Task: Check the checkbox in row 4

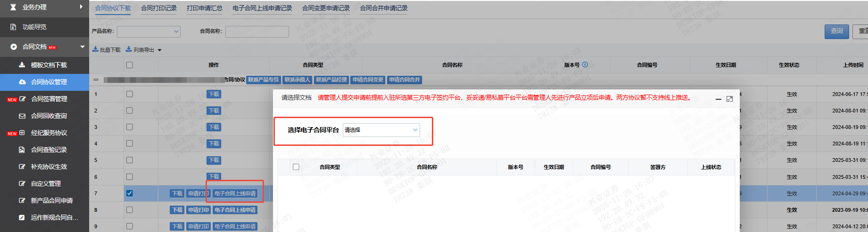Action: pos(130,144)
